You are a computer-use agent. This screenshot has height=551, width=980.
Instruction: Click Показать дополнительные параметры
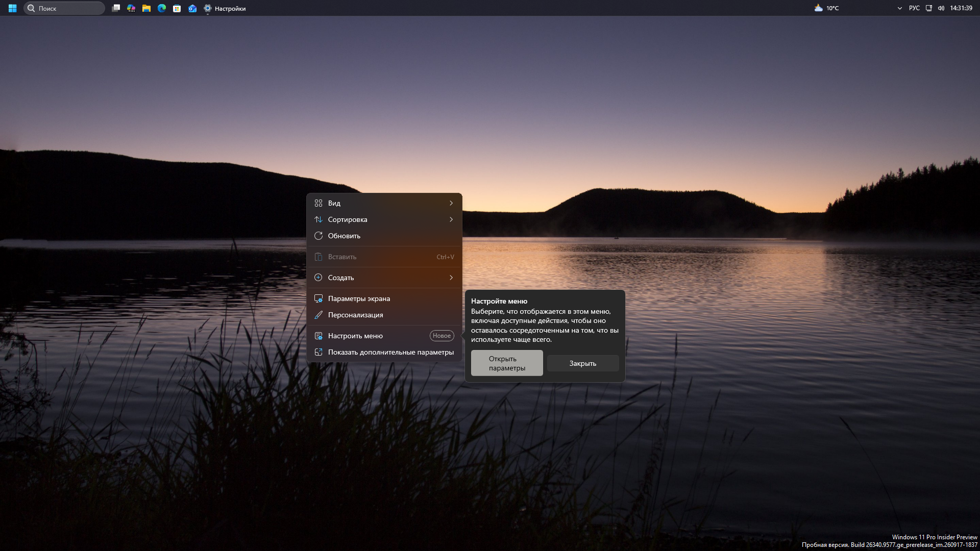[x=384, y=352]
